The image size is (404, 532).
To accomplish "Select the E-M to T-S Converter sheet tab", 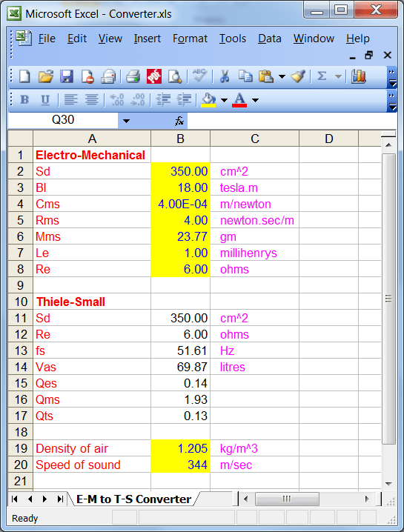I will [133, 499].
